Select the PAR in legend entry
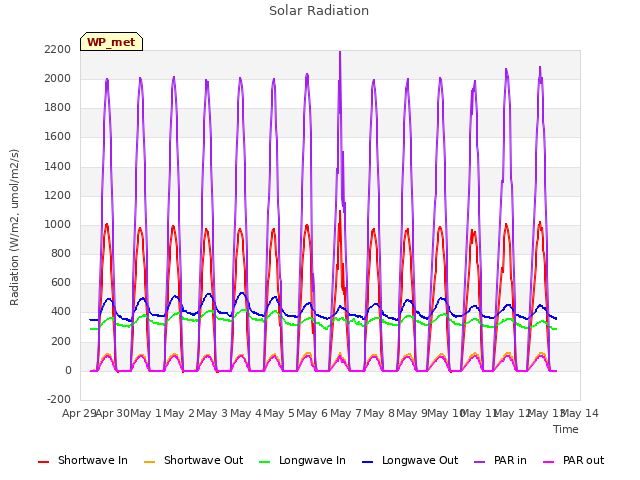This screenshot has width=640, height=480. click(500, 460)
